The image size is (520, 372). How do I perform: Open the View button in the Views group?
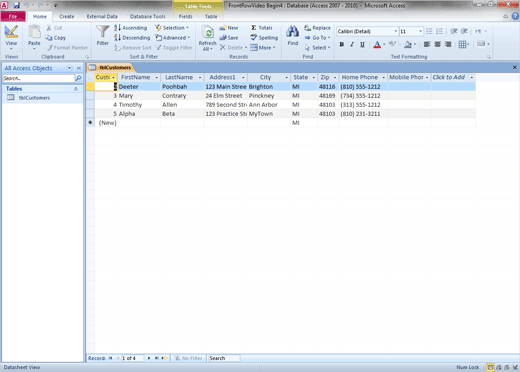(11, 37)
